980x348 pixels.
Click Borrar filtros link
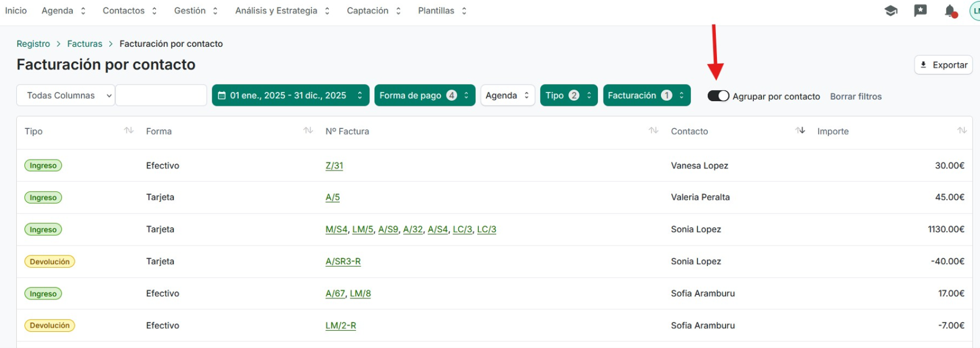(856, 96)
